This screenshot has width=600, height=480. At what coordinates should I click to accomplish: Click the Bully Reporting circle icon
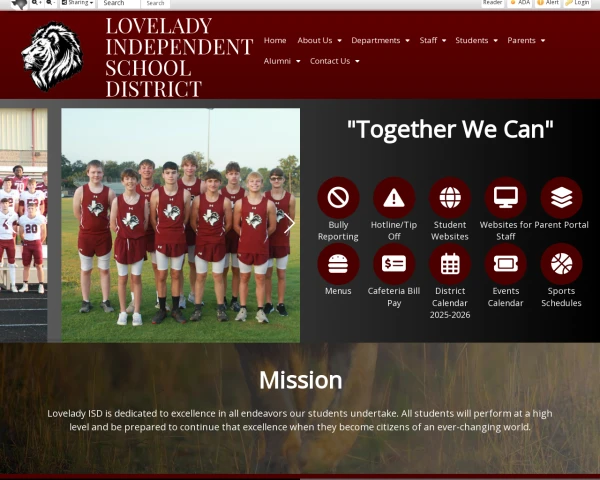pyautogui.click(x=338, y=198)
